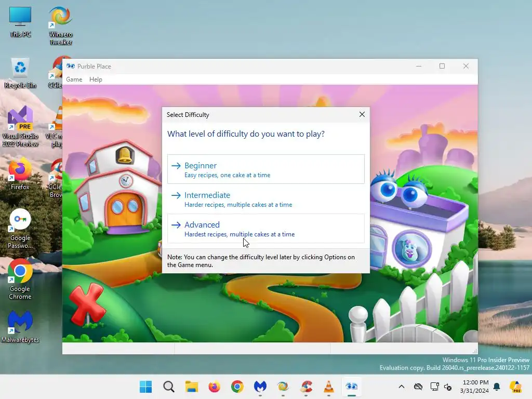The height and width of the screenshot is (399, 532).
Task: Click the cloud sync tray icon
Action: point(418,387)
